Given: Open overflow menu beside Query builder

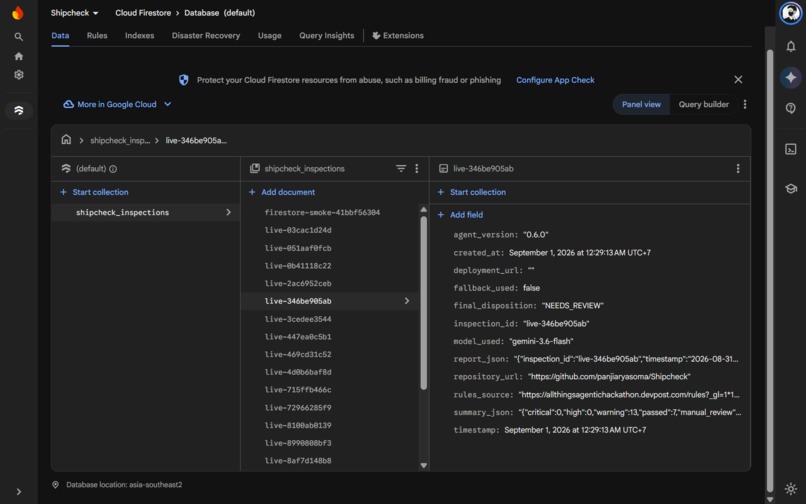Looking at the screenshot, I should (745, 104).
